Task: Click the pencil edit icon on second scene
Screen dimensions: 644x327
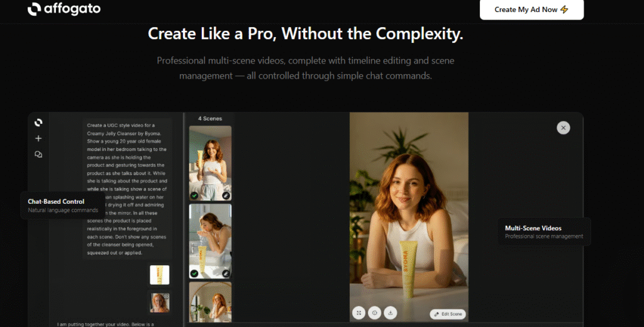Action: [x=226, y=274]
